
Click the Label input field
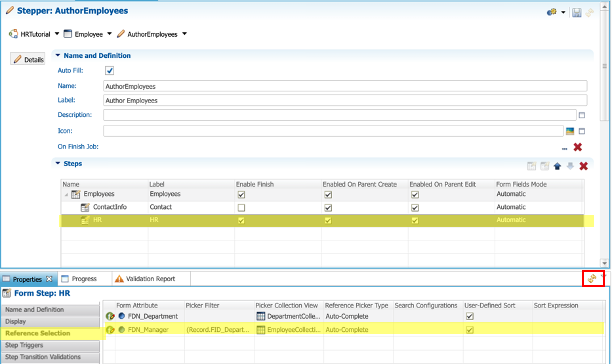point(345,100)
